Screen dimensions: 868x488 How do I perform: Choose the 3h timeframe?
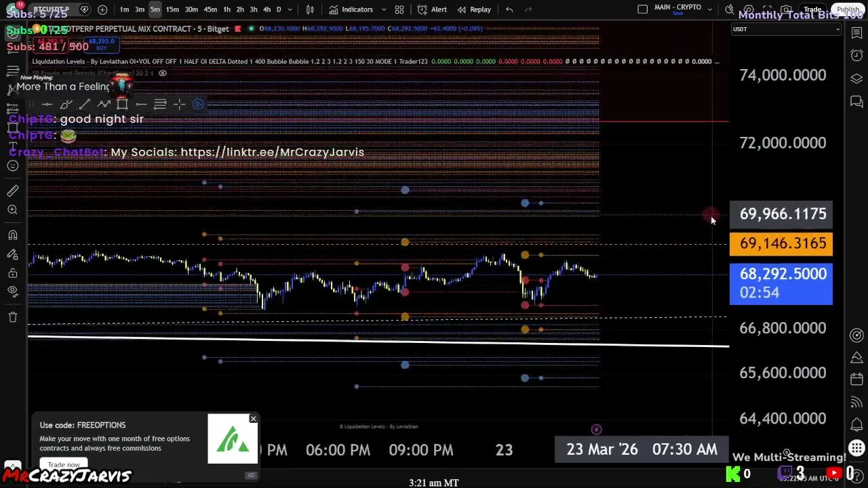pyautogui.click(x=254, y=9)
